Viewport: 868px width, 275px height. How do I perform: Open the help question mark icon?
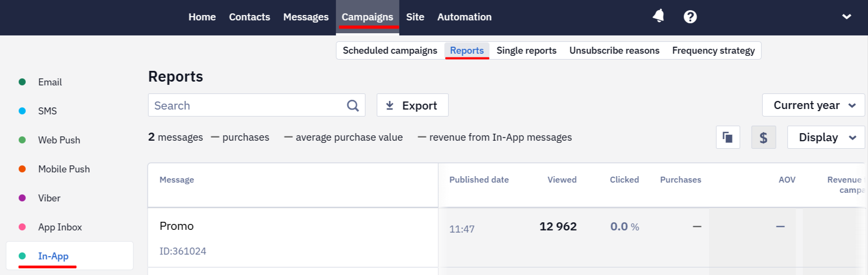(x=690, y=17)
